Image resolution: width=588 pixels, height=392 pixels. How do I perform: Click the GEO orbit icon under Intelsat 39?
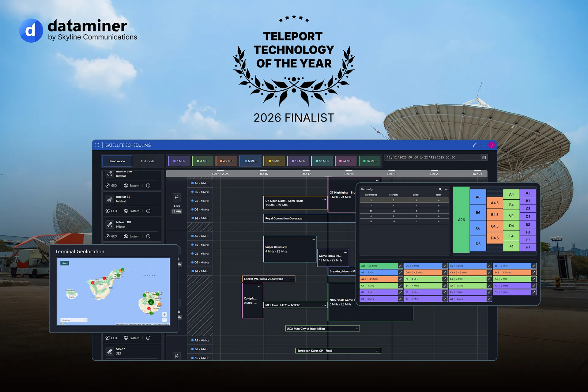(107, 211)
